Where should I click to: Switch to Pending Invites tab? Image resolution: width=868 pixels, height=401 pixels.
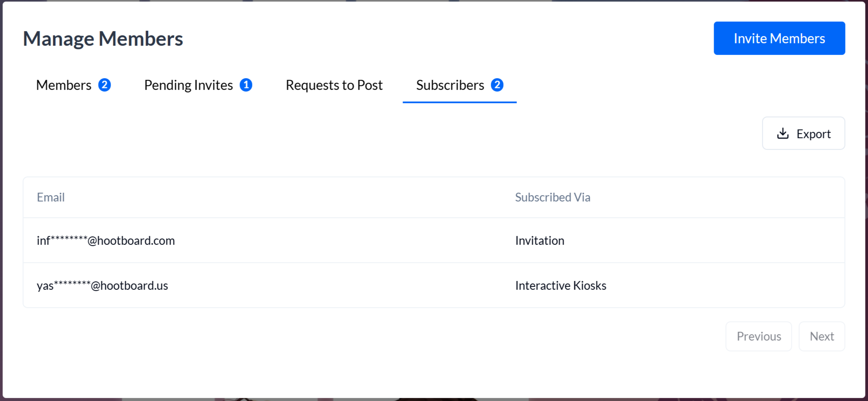[188, 85]
